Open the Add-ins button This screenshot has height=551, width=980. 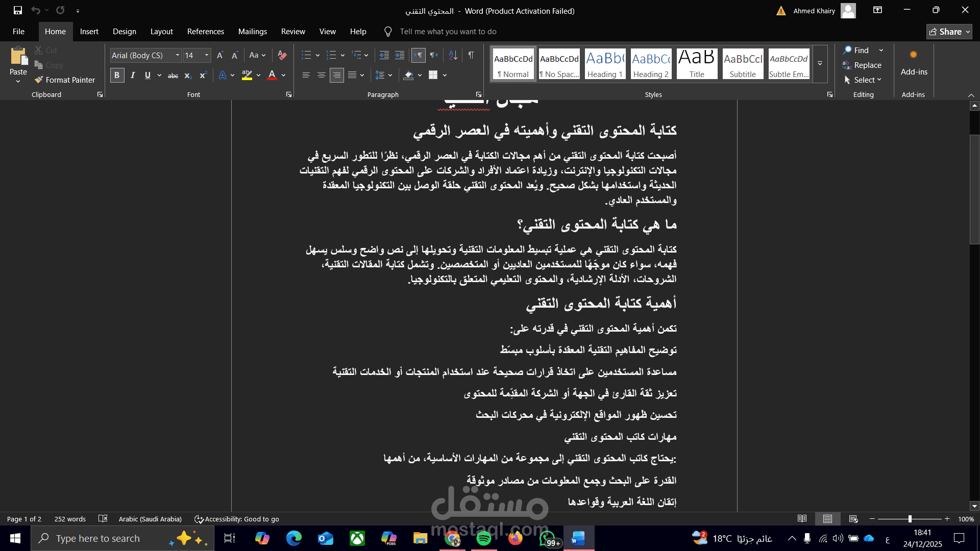(914, 63)
